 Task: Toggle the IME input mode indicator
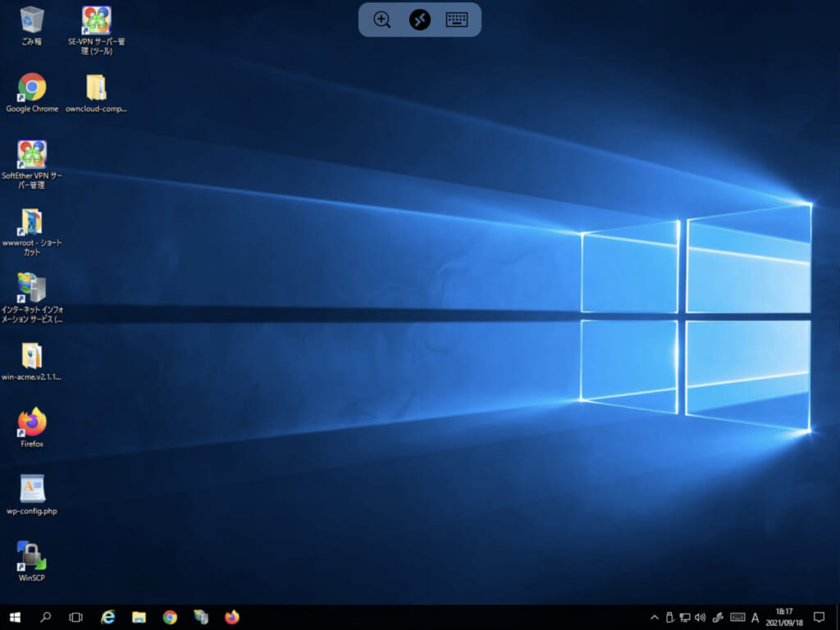(x=756, y=617)
